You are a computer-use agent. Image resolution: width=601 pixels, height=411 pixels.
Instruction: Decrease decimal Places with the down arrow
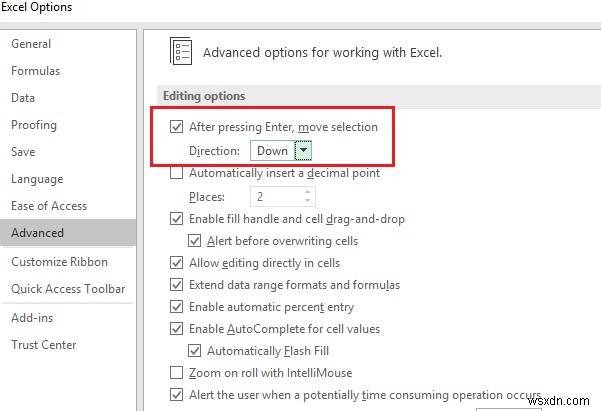308,201
